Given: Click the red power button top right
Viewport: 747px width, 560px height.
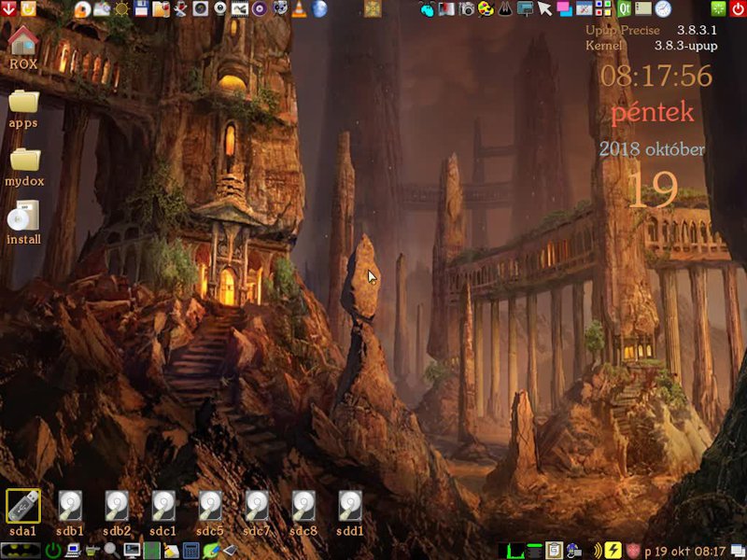Looking at the screenshot, I should tap(739, 8).
